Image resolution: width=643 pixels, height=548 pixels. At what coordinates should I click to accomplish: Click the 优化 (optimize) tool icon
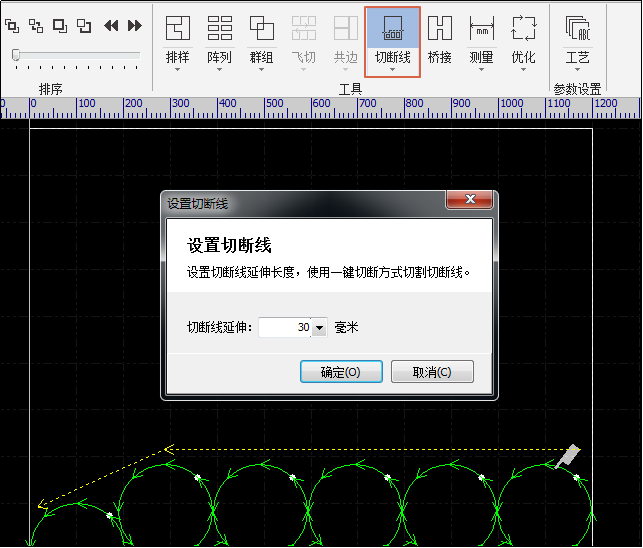tap(523, 29)
